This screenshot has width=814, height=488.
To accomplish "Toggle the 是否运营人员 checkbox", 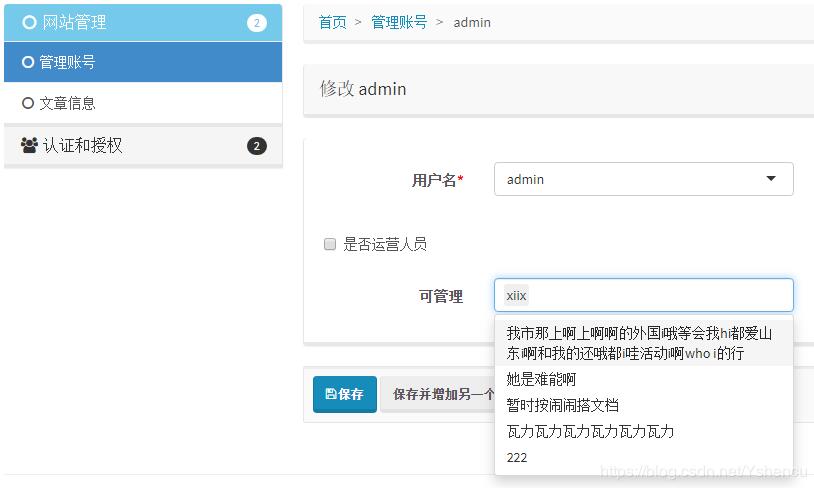I will [330, 244].
